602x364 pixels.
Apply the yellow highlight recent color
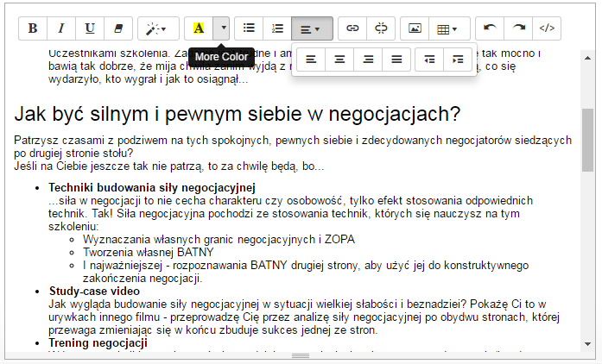(x=198, y=28)
